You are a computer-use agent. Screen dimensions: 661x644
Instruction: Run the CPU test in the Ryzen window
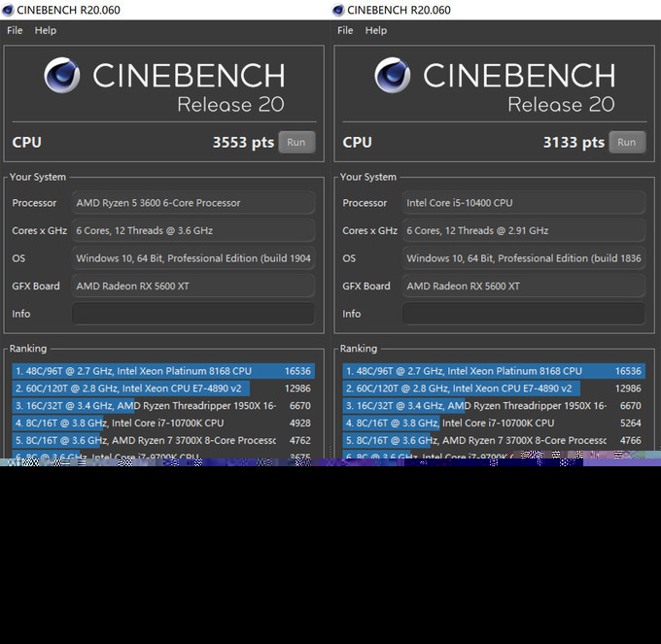[296, 143]
